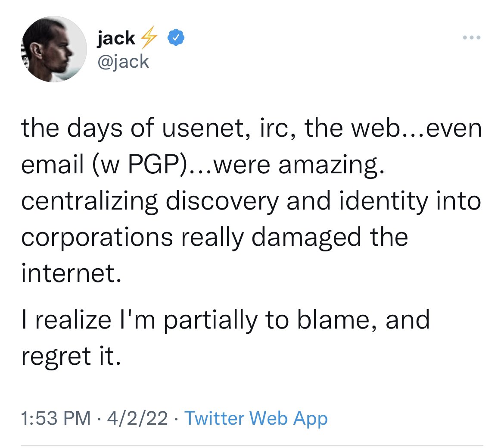Screen dimensions: 504x448
Task: Click the word "internet." in the tweet
Action: 72,273
